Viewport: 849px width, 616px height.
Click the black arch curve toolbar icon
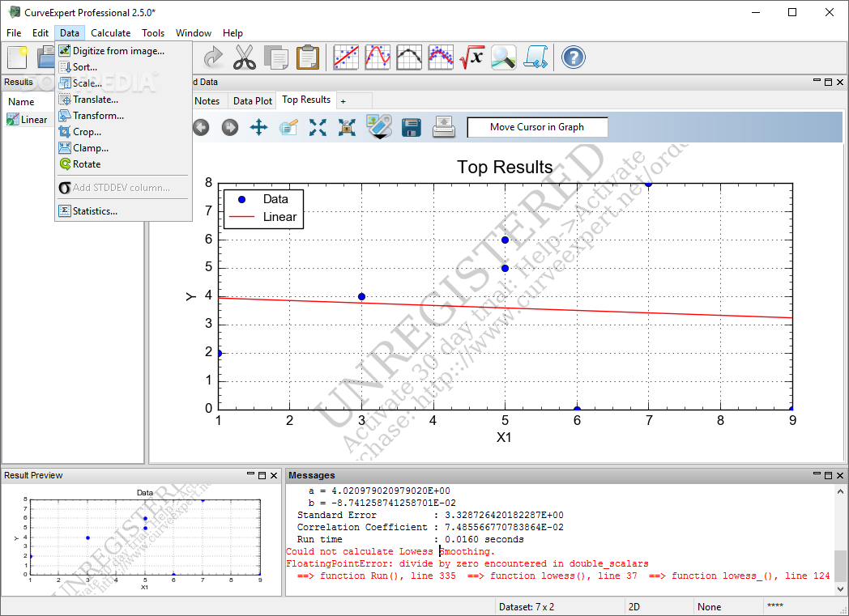pos(409,57)
